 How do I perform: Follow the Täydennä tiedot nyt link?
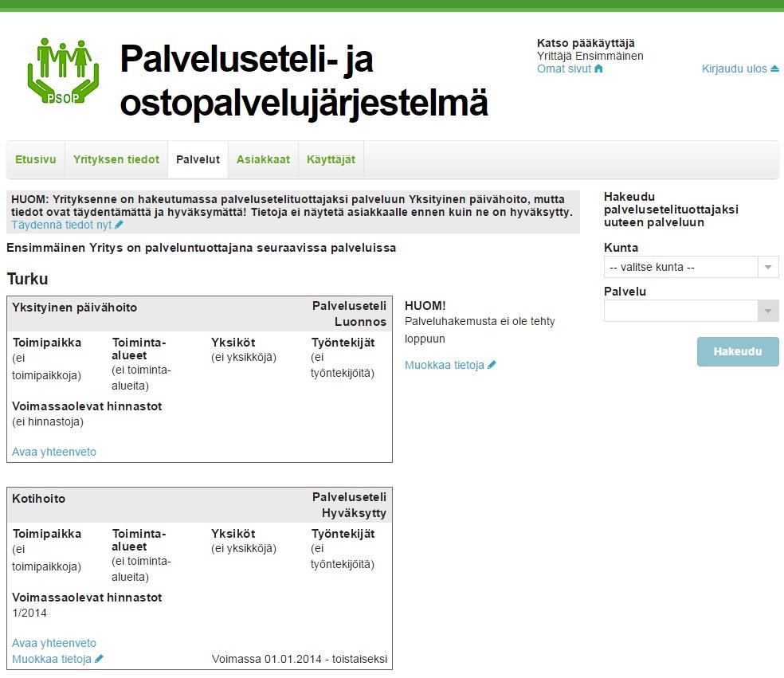61,225
